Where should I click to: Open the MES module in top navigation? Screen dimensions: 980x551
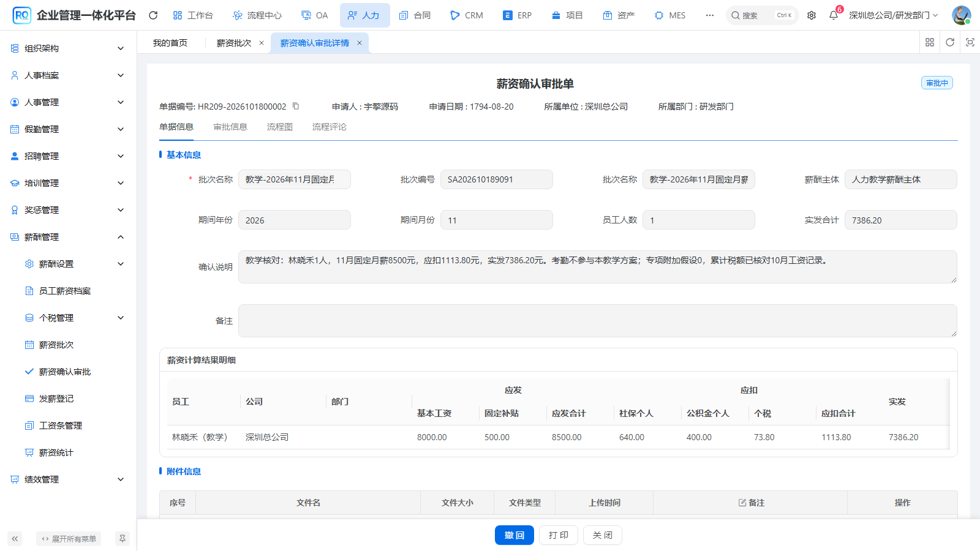tap(670, 15)
